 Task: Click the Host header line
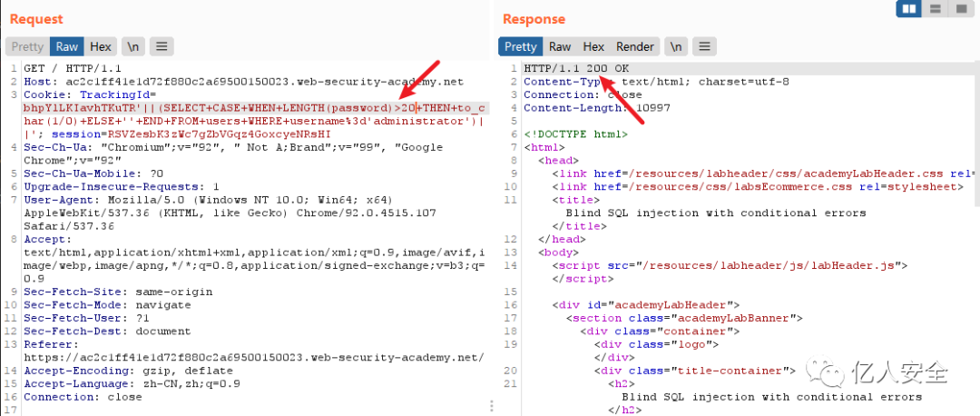coord(244,82)
